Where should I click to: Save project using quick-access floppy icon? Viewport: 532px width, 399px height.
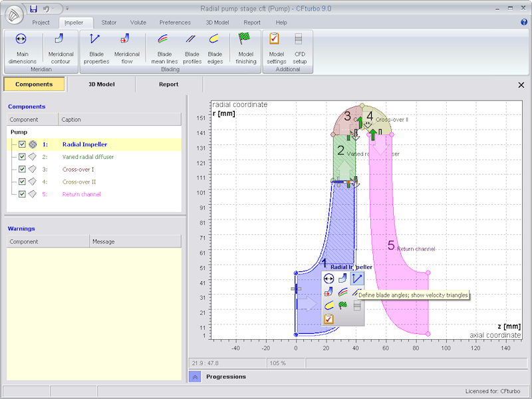33,9
